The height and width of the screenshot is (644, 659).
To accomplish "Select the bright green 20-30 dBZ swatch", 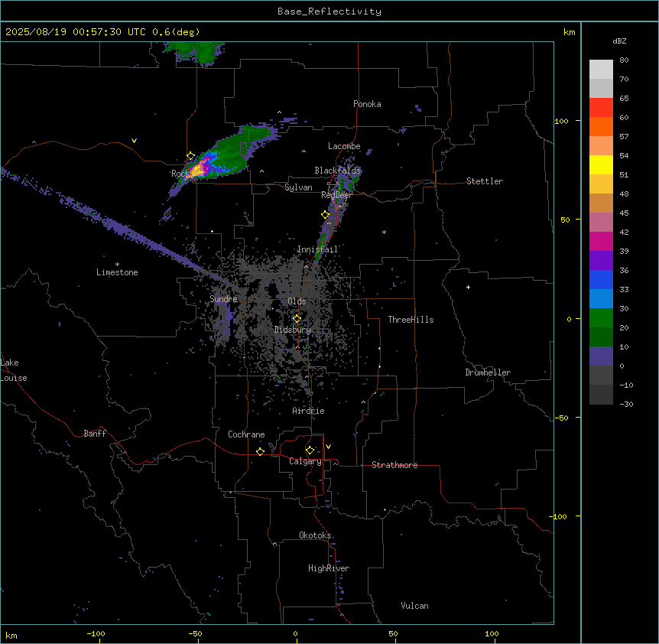I will point(601,318).
